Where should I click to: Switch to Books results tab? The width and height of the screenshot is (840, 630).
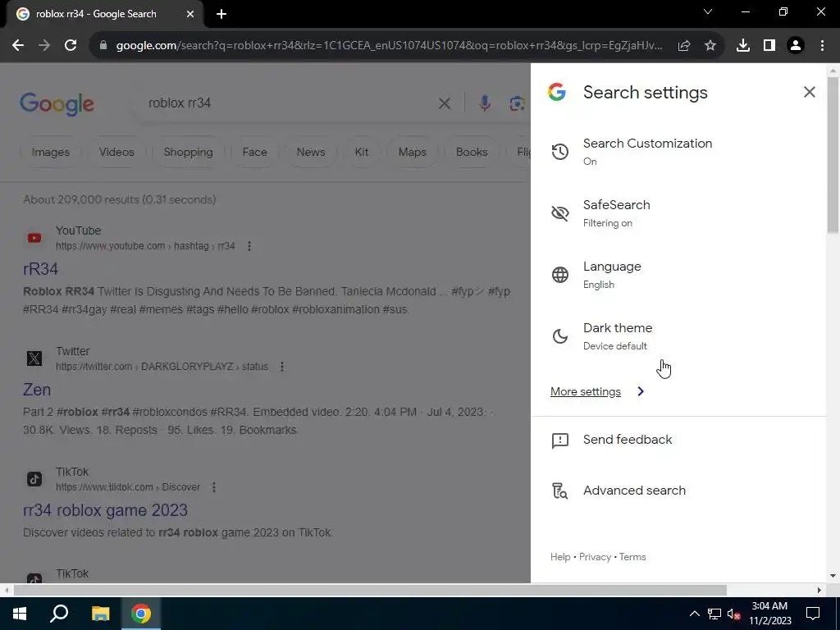(472, 152)
